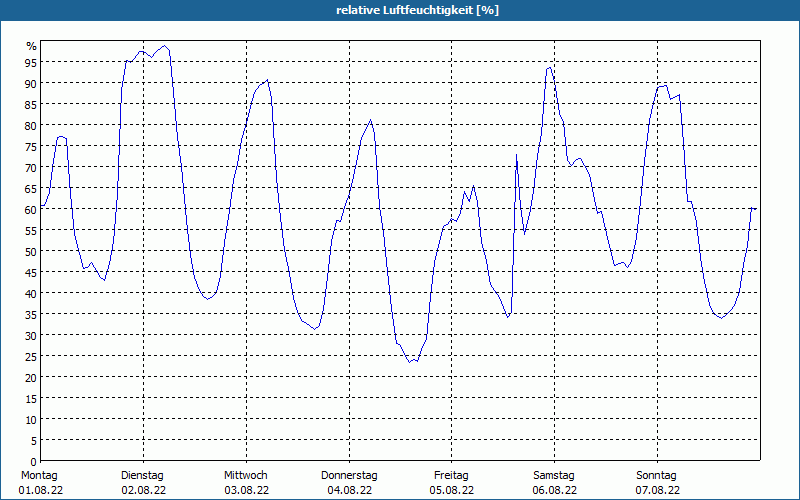Image resolution: width=800 pixels, height=500 pixels.
Task: Click the 'Dienstag' day label
Action: (142, 476)
